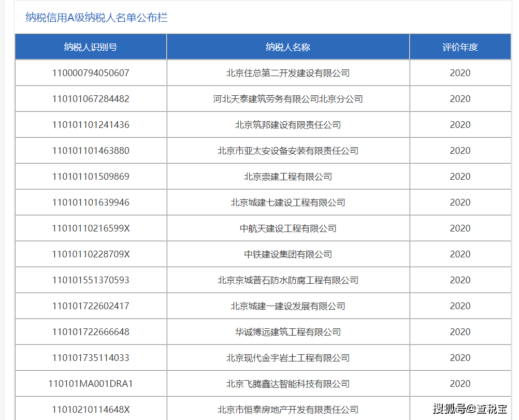Click year 2020 for 北京住总第二开发建设有限公司
The height and width of the screenshot is (420, 519).
click(460, 73)
